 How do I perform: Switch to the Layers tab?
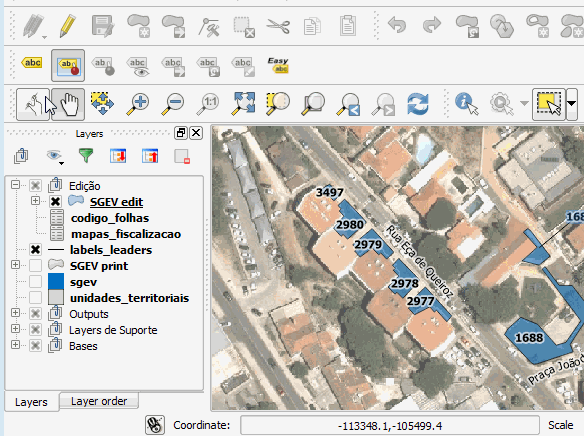[x=31, y=402]
